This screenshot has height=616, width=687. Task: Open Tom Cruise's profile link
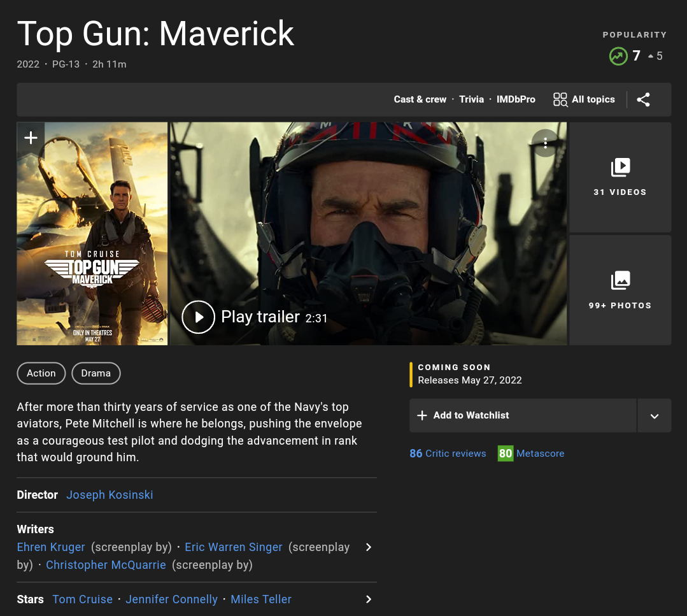(82, 599)
